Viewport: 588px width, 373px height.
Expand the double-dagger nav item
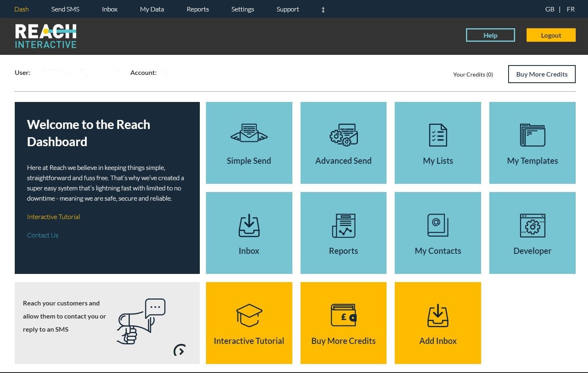click(x=323, y=9)
